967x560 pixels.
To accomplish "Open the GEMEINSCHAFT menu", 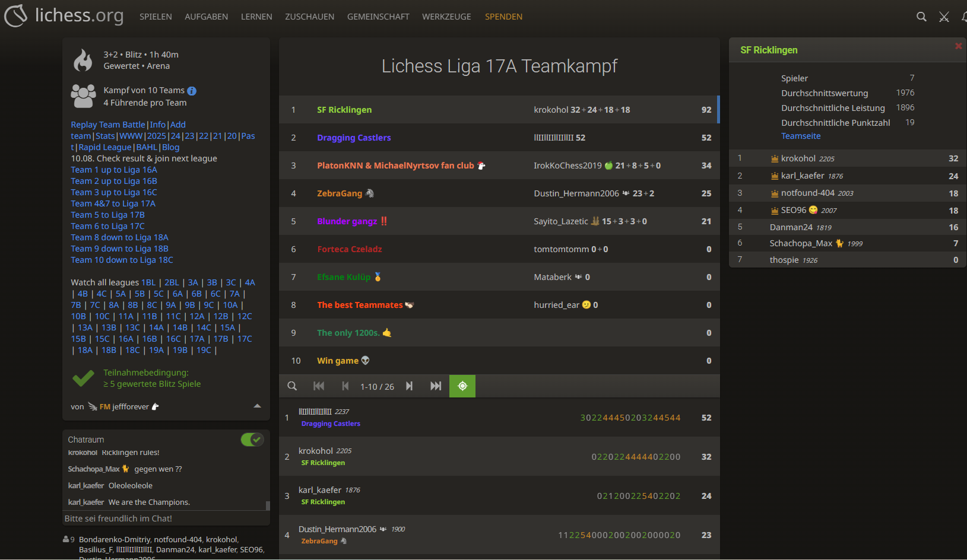I will coord(378,17).
